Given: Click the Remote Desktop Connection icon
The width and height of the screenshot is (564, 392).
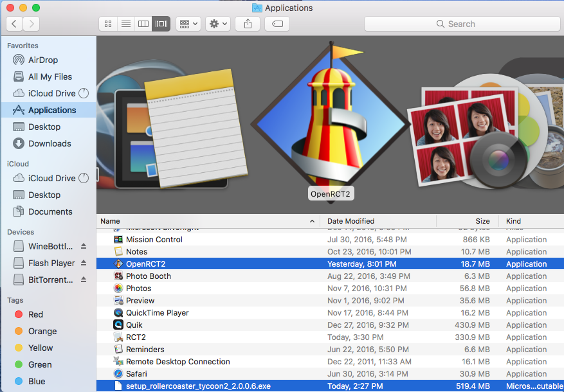Looking at the screenshot, I should pos(118,361).
